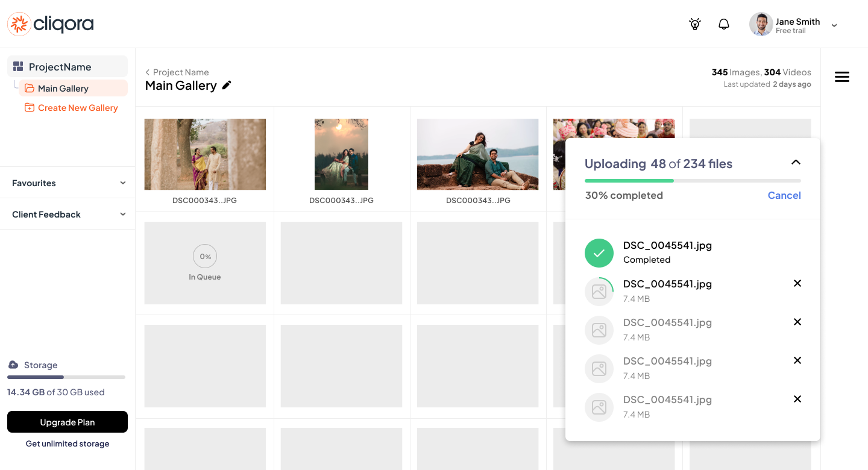Click the 30% completed text

click(624, 195)
